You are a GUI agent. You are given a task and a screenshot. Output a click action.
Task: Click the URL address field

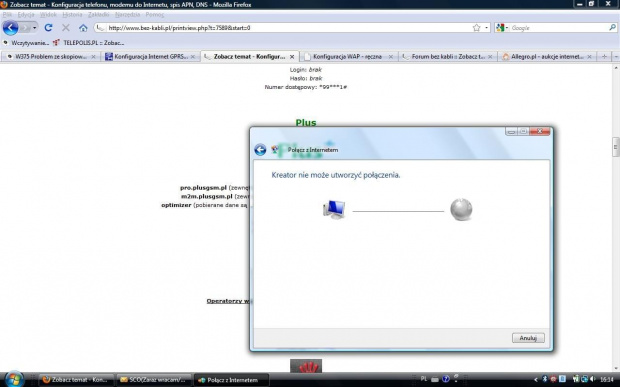(289, 28)
